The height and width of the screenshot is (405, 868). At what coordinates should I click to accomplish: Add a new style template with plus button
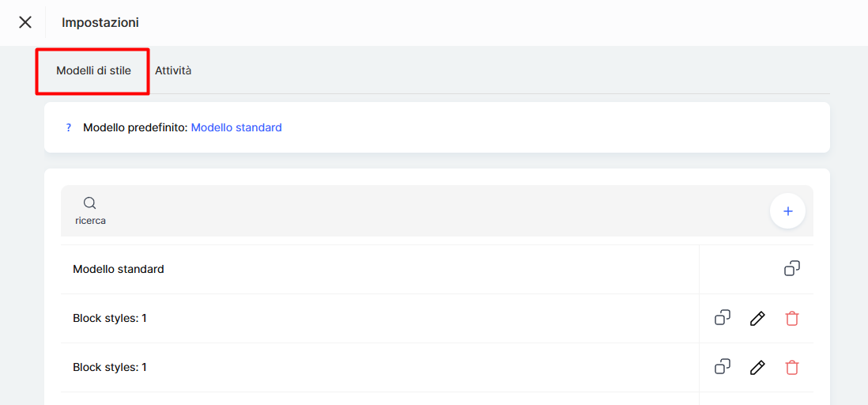pos(787,211)
